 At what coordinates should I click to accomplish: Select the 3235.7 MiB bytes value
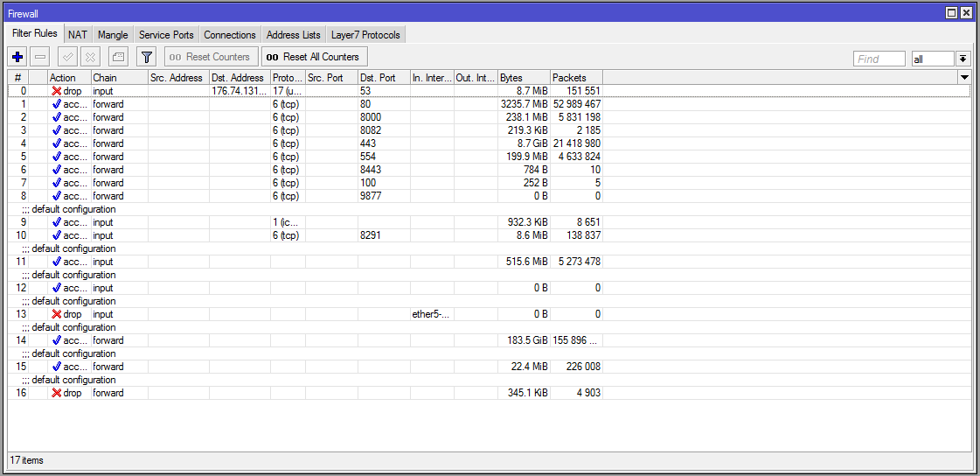click(x=524, y=104)
